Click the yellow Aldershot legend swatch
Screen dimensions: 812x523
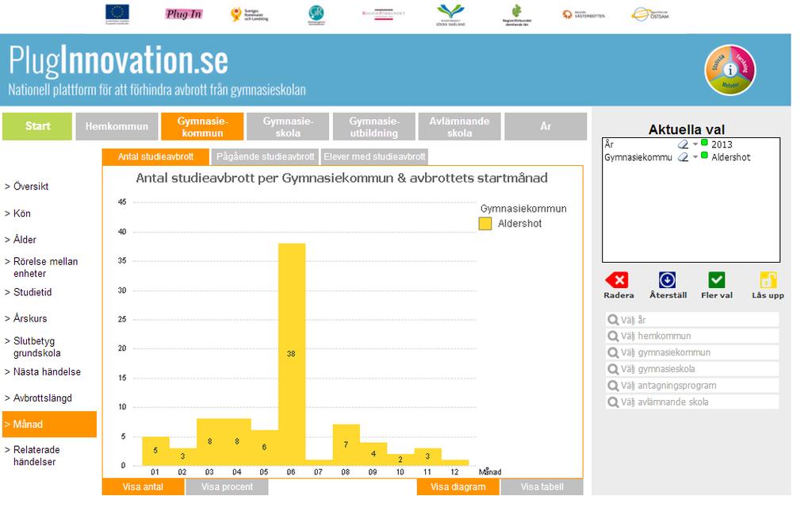(x=485, y=223)
